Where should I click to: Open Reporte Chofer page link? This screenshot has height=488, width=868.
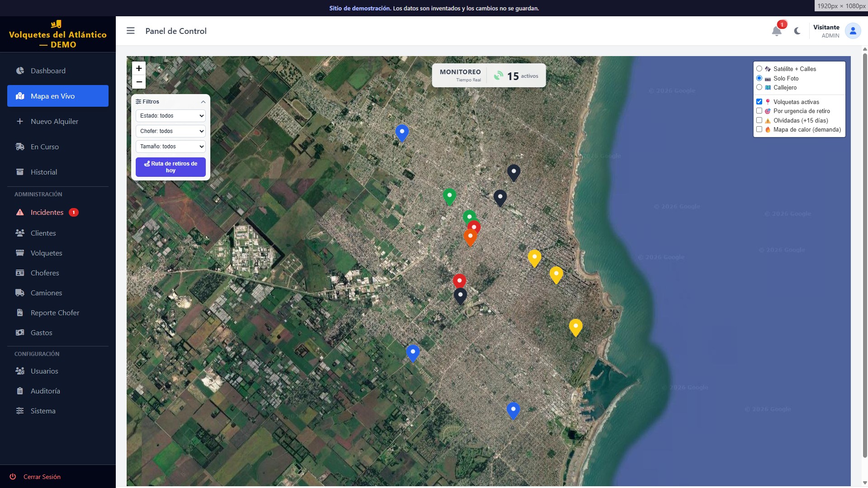tap(58, 313)
